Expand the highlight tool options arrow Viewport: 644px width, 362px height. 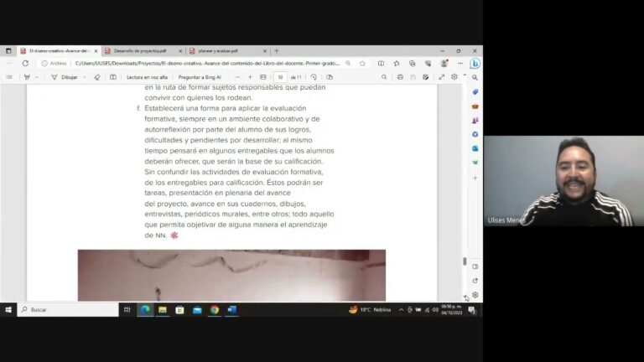point(37,77)
